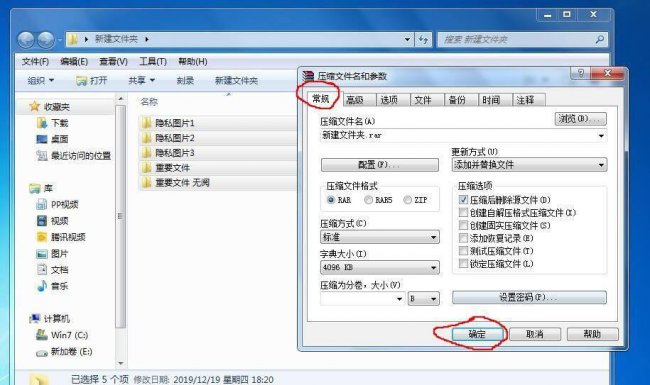Click the Explorer back navigation arrow
This screenshot has width=650, height=385.
coord(26,40)
